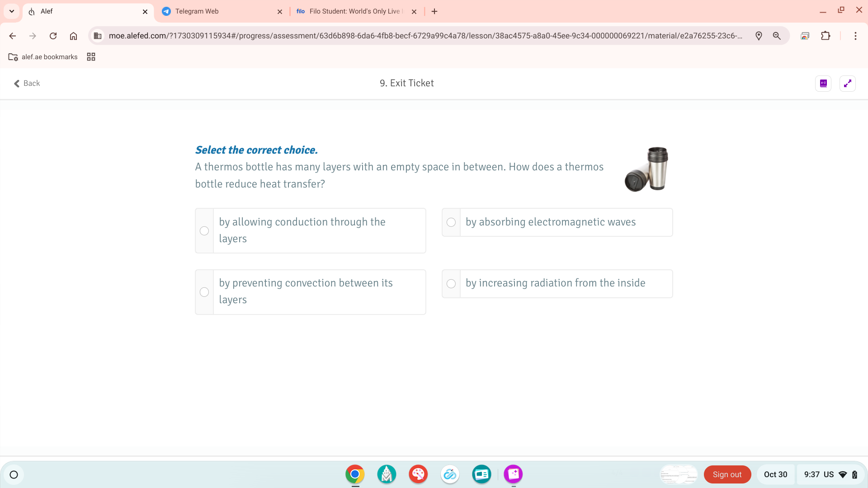
Task: Switch to the Telegram Web tab
Action: point(217,11)
